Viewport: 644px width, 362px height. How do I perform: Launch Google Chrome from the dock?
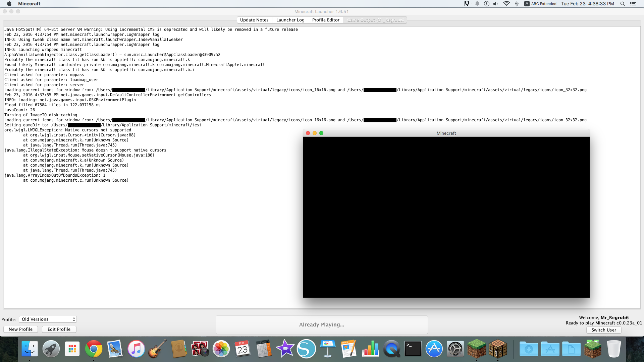[94, 349]
